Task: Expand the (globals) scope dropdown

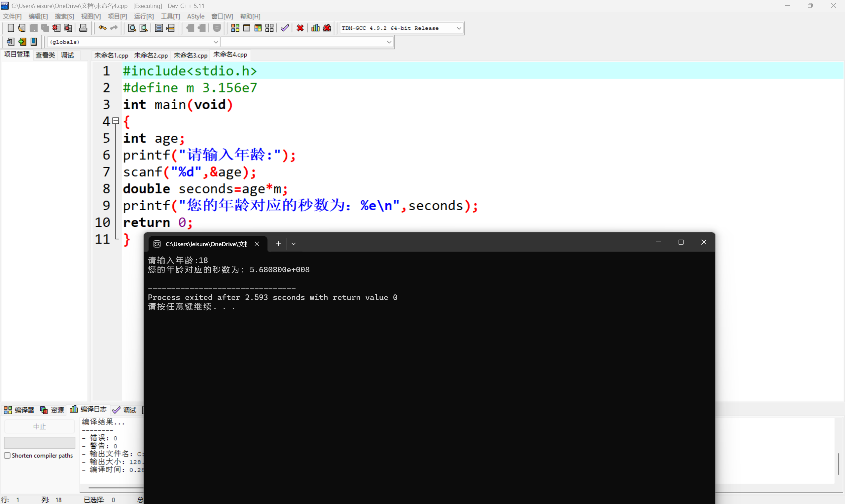Action: 215,42
